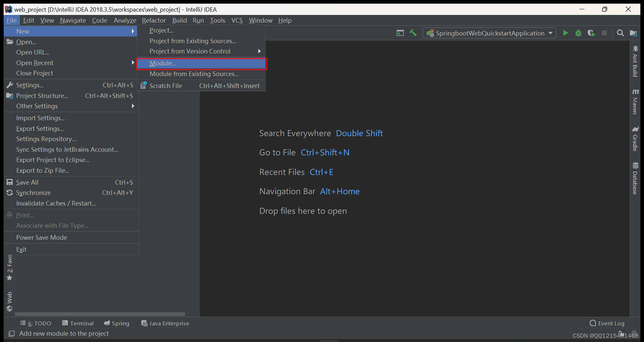The height and width of the screenshot is (342, 644).
Task: Open the Event Log
Action: tap(607, 323)
